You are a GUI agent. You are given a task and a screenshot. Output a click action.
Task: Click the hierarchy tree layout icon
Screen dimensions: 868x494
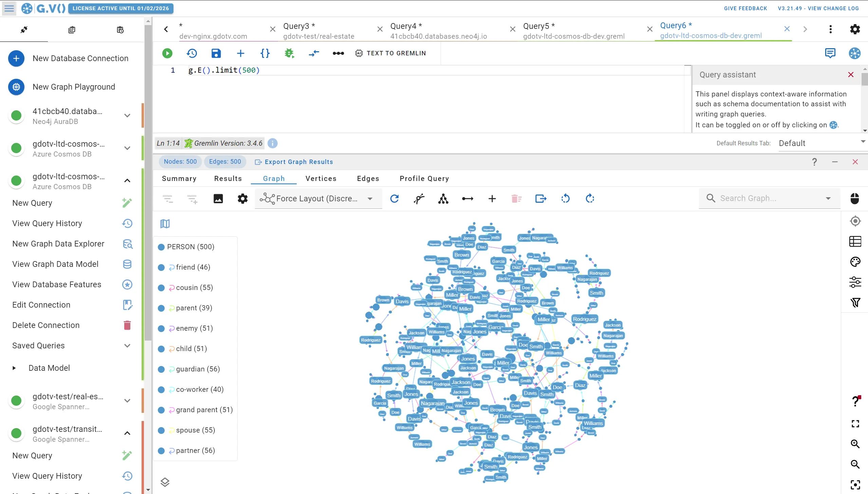[x=443, y=199]
